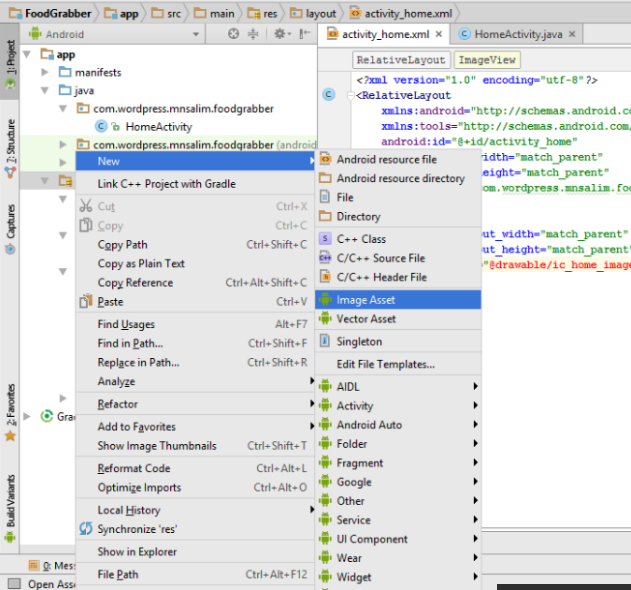631x590 pixels.
Task: Collapse the com.wordpress.mnsalim.foodgrabber package
Action: click(63, 108)
